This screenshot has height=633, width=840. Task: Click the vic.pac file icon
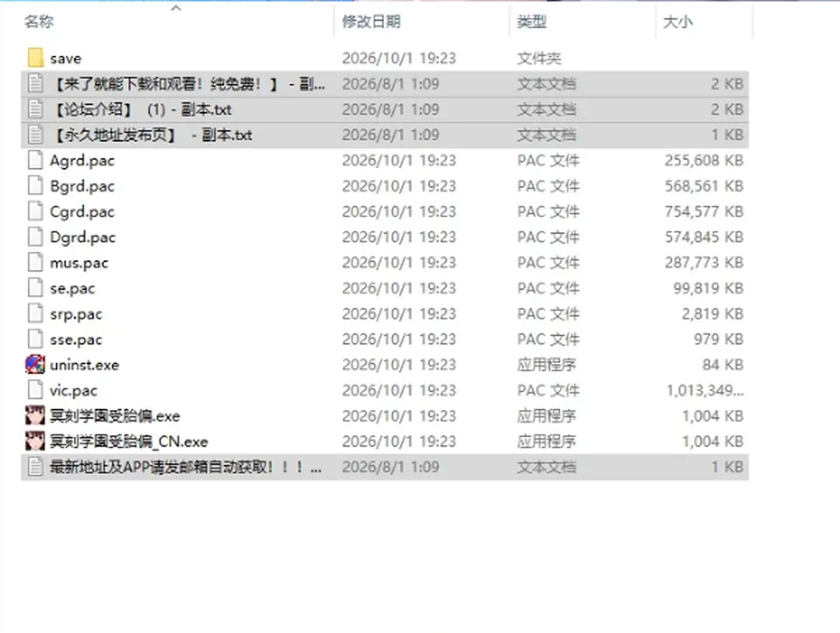[x=35, y=390]
